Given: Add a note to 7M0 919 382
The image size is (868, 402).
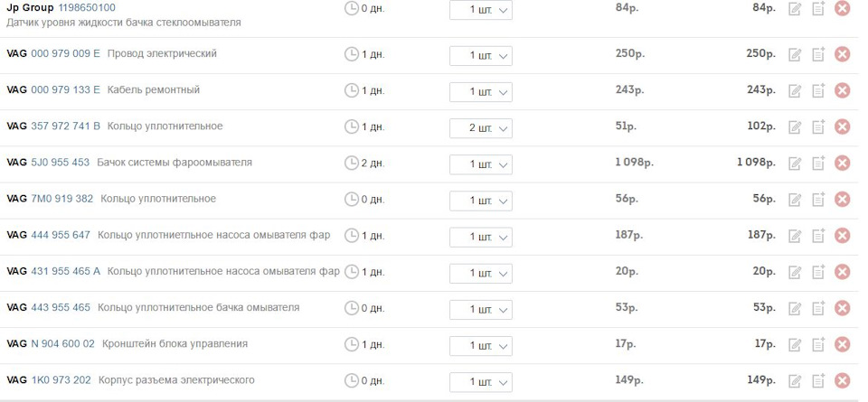Looking at the screenshot, I should 819,199.
